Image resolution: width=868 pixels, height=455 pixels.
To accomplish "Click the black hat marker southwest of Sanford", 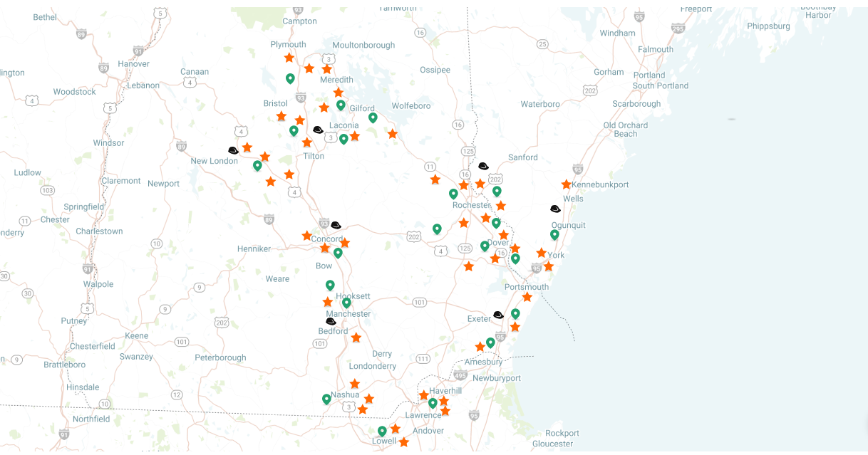I will pyautogui.click(x=483, y=165).
